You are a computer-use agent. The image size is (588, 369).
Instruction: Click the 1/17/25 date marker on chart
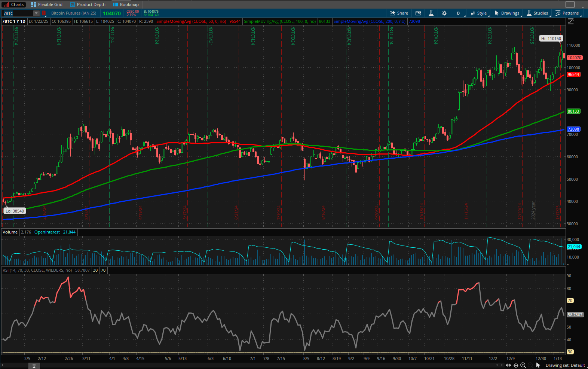(x=558, y=213)
